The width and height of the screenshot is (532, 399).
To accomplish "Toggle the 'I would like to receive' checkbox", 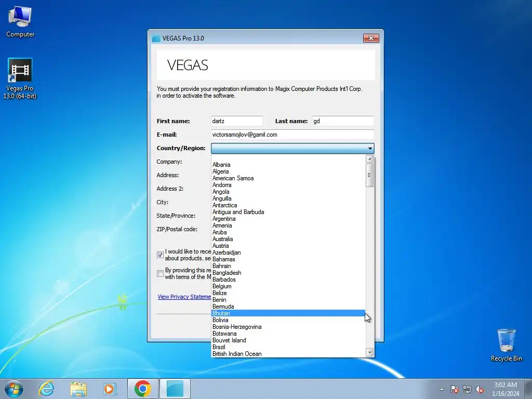I will tap(160, 255).
